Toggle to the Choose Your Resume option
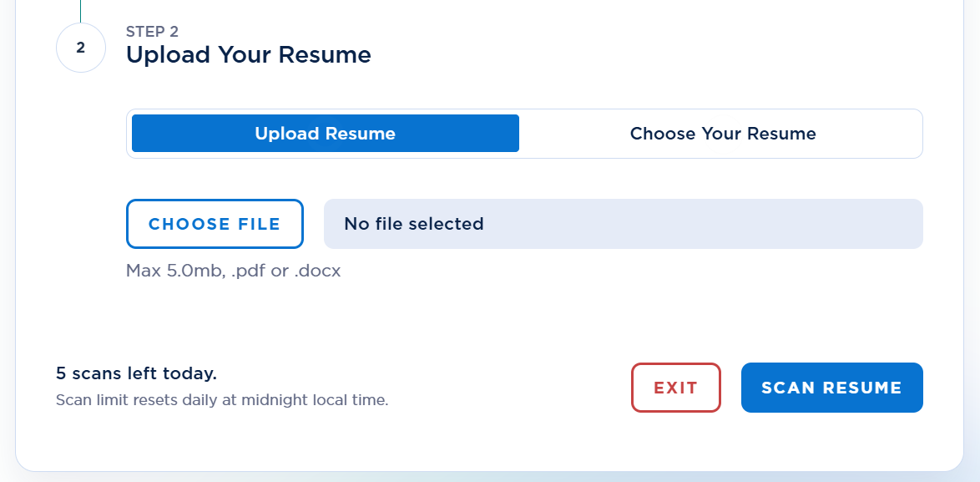This screenshot has width=980, height=482. (723, 133)
